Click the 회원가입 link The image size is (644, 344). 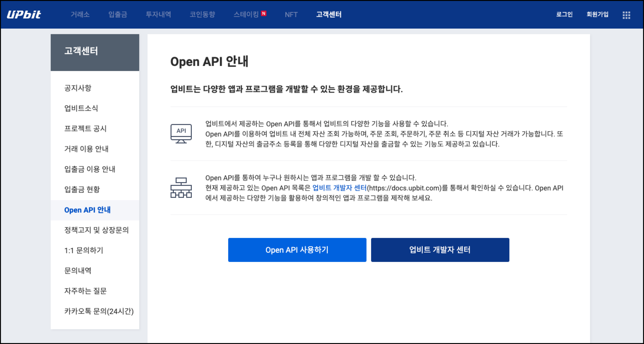point(597,14)
